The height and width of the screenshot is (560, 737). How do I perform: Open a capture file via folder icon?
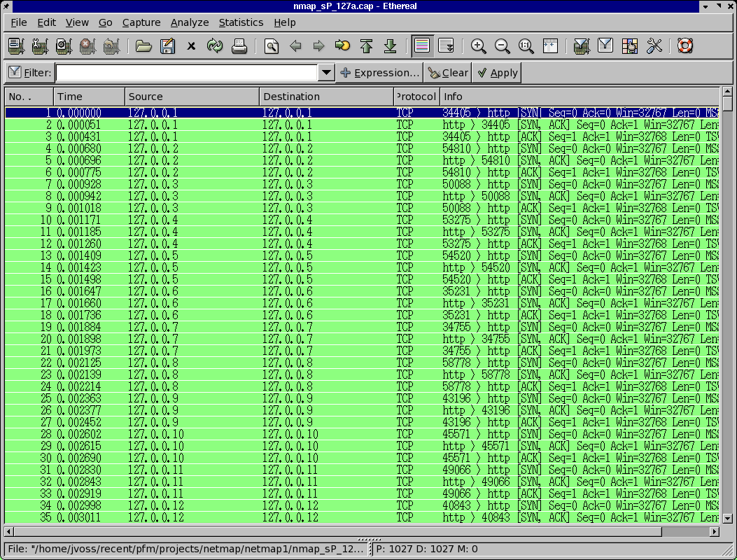tap(143, 45)
